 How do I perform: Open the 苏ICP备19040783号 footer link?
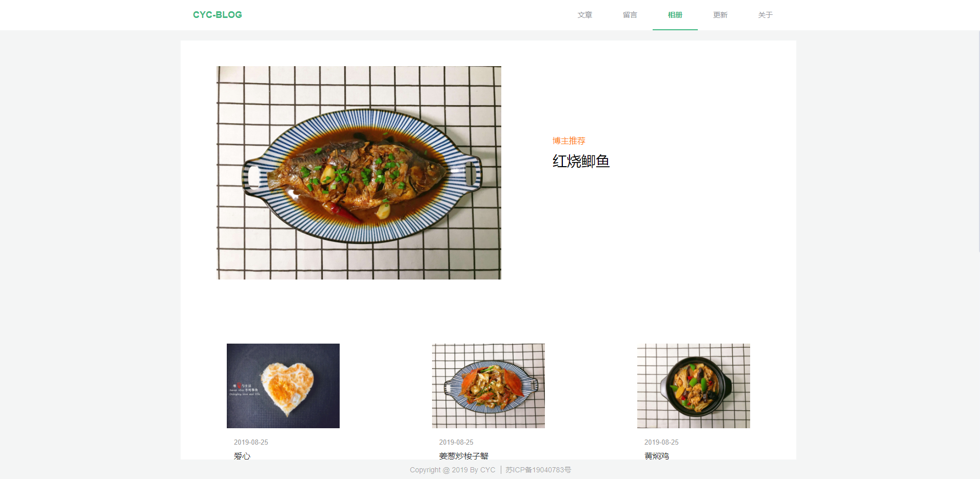tap(538, 470)
